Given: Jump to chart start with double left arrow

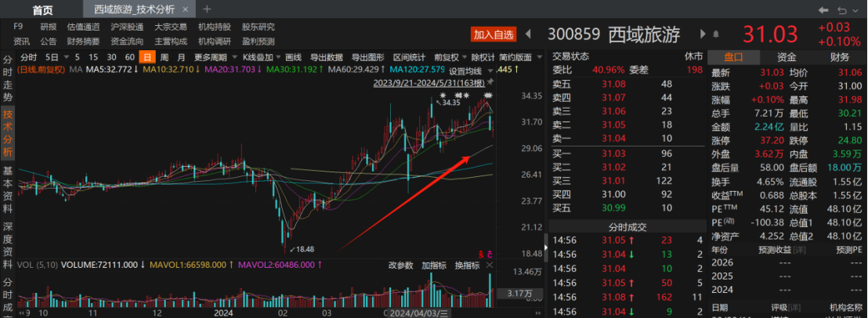Looking at the screenshot, I should [x=22, y=313].
